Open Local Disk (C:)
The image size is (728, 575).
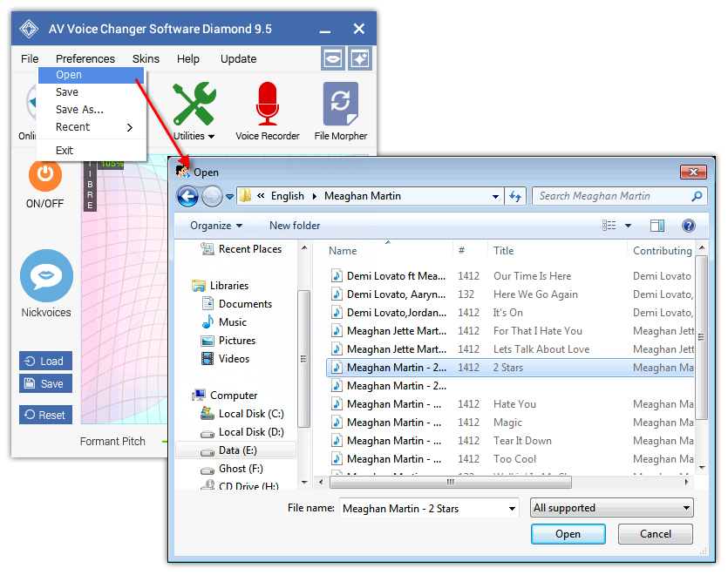242,414
